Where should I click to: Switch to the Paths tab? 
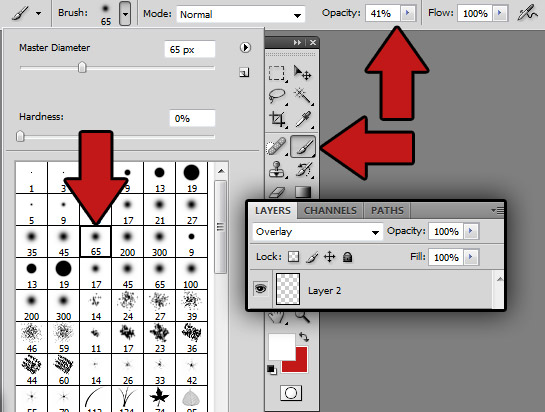pyautogui.click(x=387, y=211)
